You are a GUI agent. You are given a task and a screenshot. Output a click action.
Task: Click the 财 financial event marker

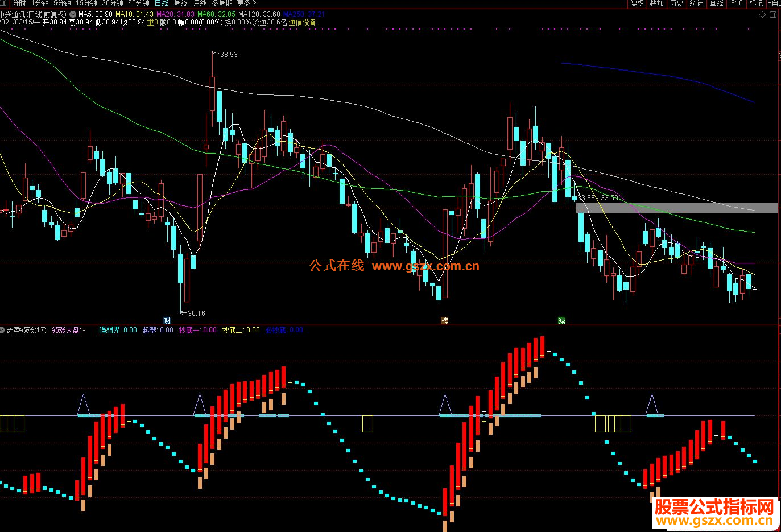point(167,321)
